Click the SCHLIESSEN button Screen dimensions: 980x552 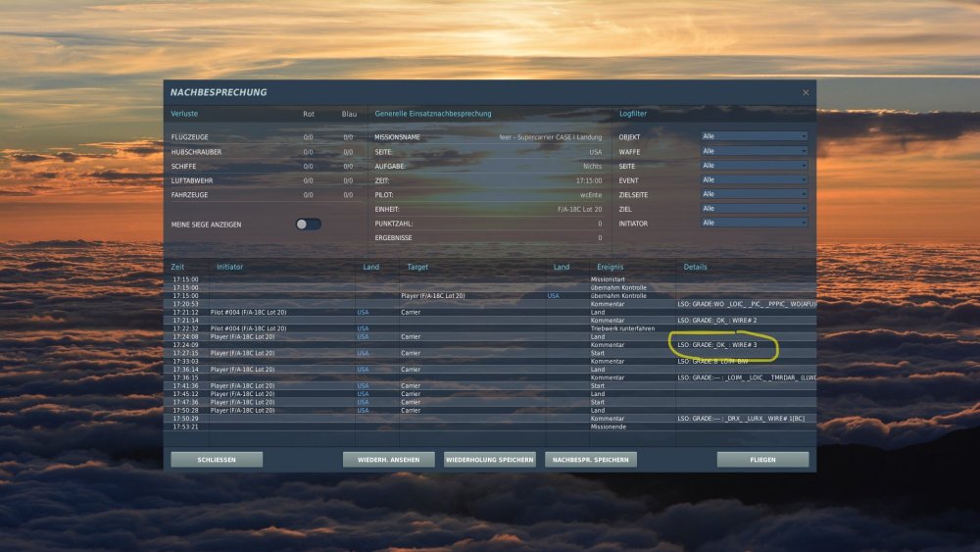point(217,459)
